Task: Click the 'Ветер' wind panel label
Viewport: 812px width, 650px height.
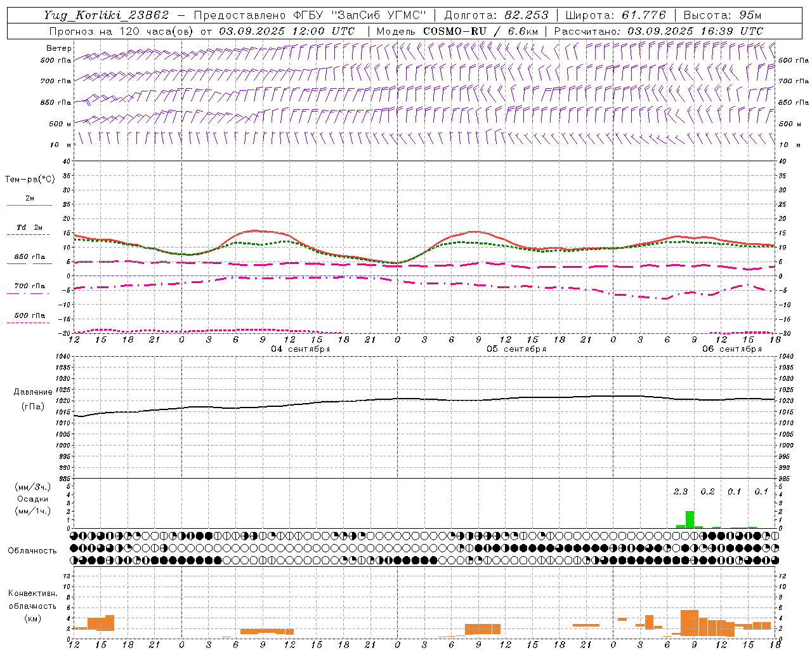Action: click(59, 48)
